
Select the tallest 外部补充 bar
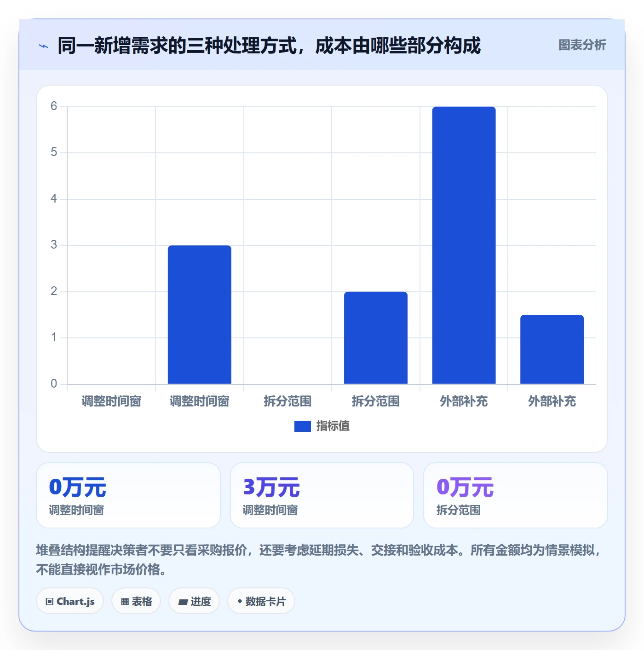tap(464, 245)
